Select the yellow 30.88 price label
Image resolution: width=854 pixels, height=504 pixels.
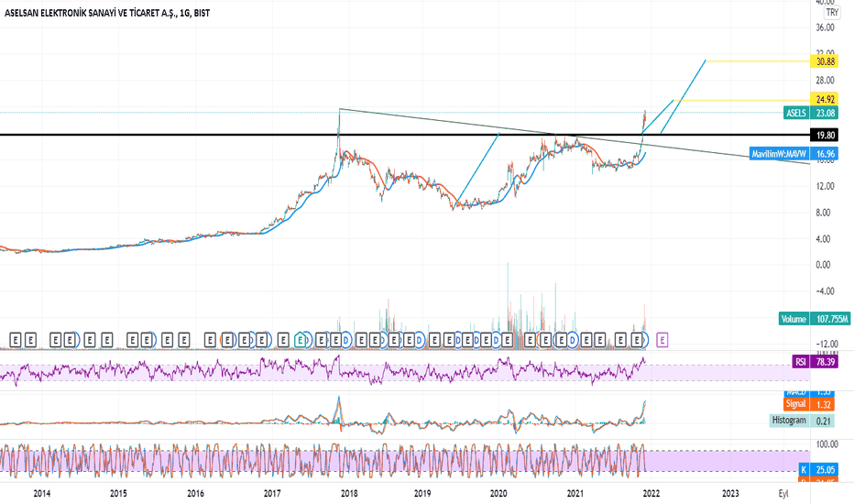coord(825,61)
